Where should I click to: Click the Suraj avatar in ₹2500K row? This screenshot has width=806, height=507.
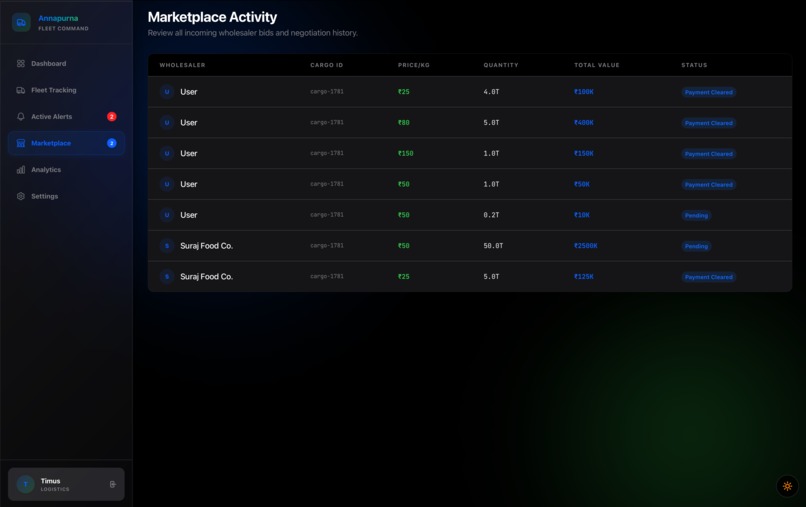167,246
